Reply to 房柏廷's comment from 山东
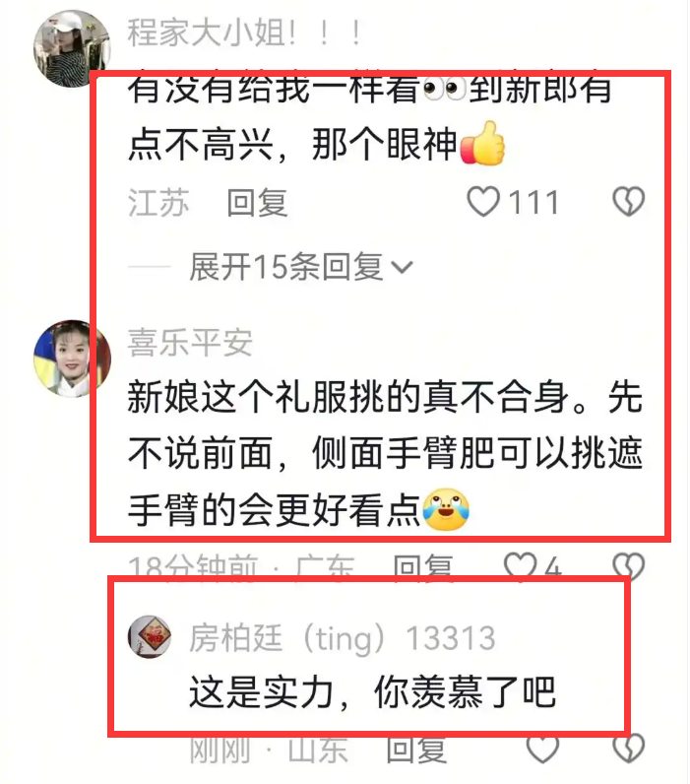 click(x=416, y=749)
